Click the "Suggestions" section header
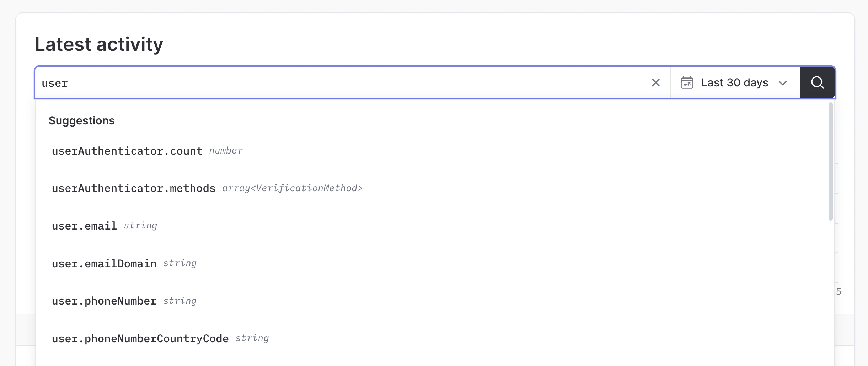 tap(82, 120)
